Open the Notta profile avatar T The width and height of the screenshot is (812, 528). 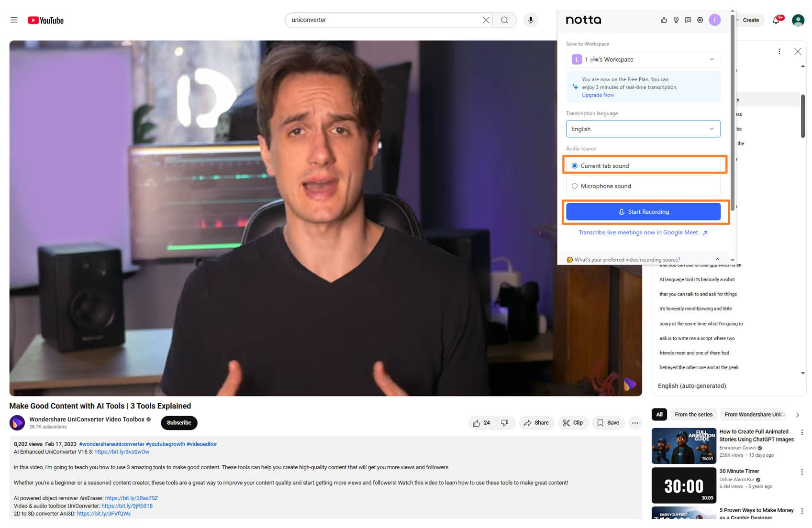(714, 20)
